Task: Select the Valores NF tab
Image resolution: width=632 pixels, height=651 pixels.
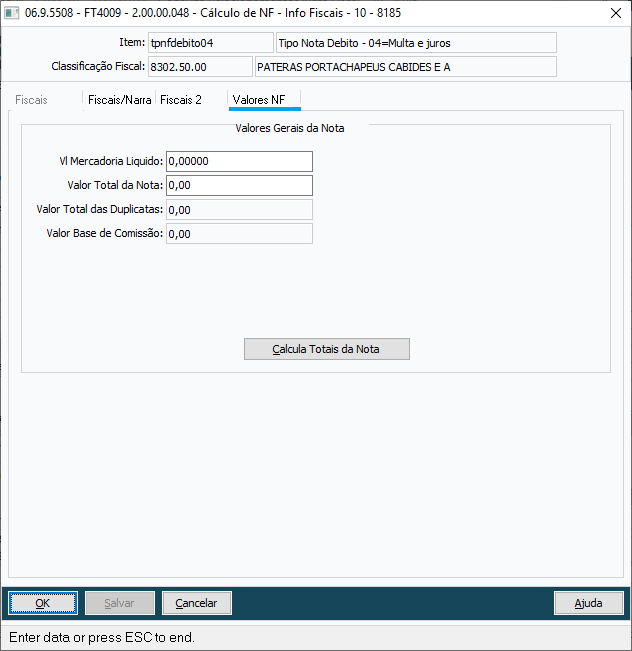Action: 264,100
